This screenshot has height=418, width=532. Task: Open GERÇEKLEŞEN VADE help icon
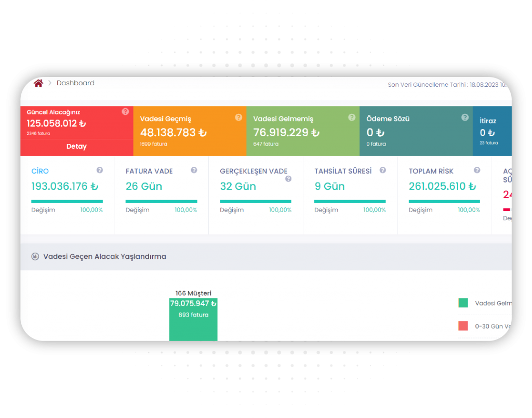288,179
